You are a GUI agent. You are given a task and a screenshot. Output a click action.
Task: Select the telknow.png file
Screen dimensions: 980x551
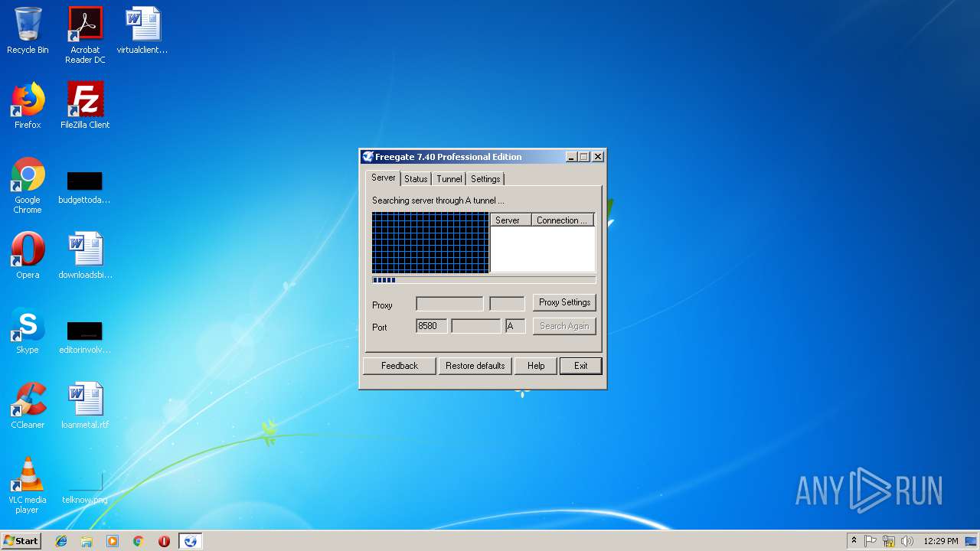click(85, 489)
